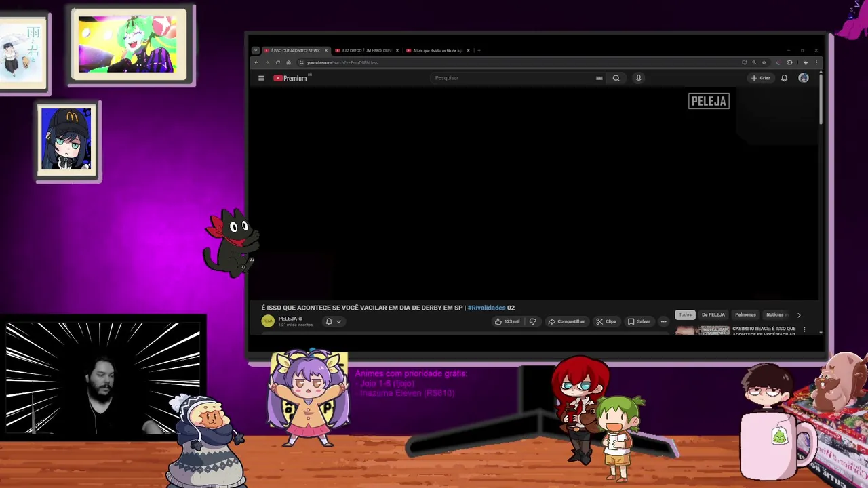This screenshot has height=488, width=868.
Task: Open the account avatar menu
Action: pyautogui.click(x=804, y=78)
